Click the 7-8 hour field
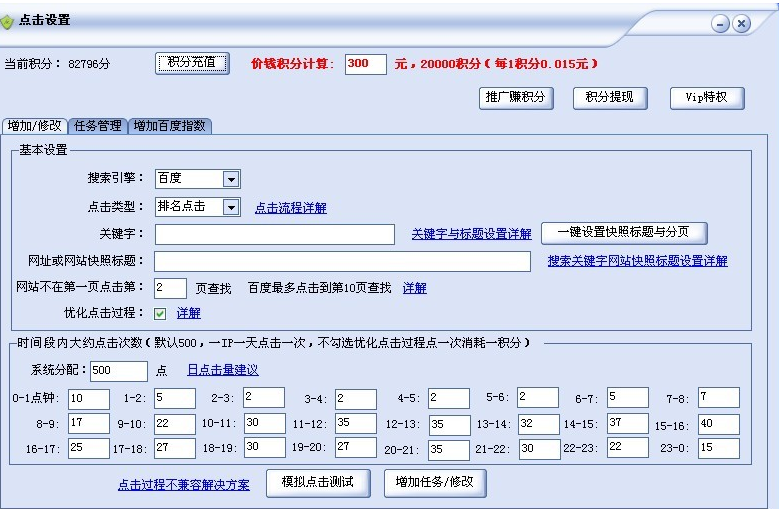This screenshot has height=509, width=779. pos(719,397)
